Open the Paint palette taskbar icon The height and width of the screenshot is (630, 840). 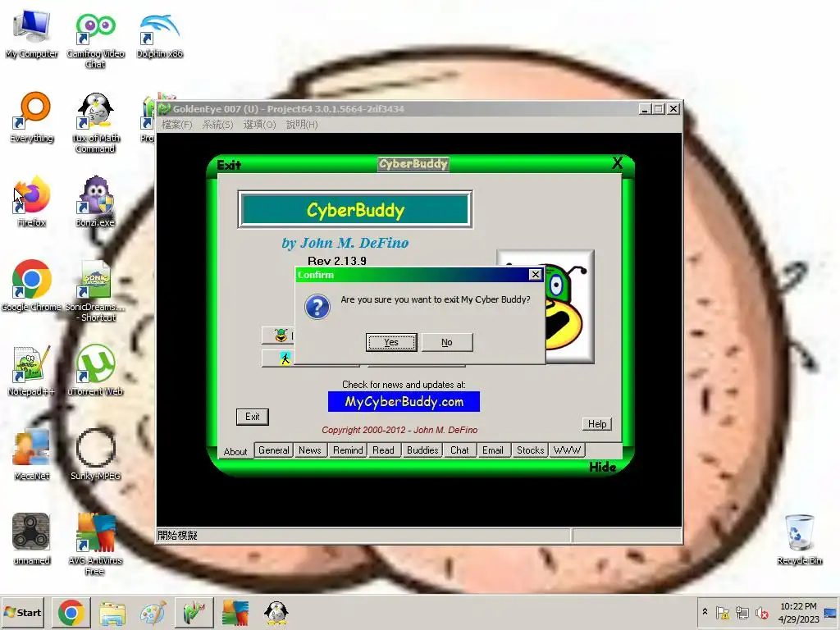pos(153,612)
